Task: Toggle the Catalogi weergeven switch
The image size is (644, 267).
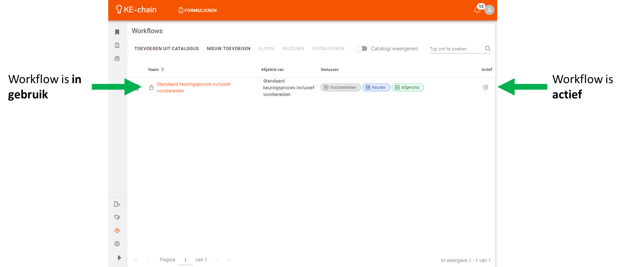Action: [x=362, y=49]
